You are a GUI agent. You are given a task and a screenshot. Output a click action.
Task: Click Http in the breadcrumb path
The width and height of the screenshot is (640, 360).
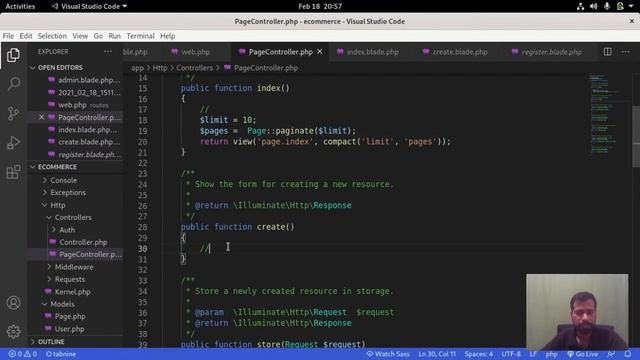(x=160, y=68)
